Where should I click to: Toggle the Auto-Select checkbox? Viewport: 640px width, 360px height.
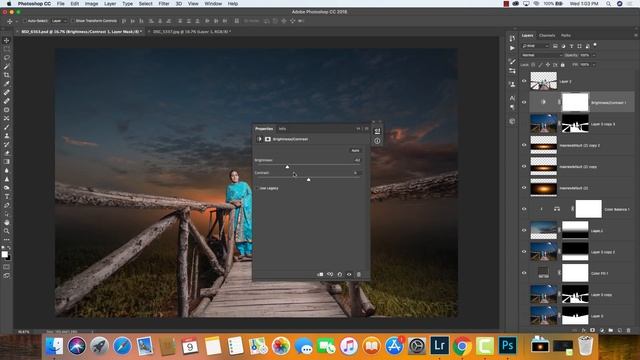[24, 21]
